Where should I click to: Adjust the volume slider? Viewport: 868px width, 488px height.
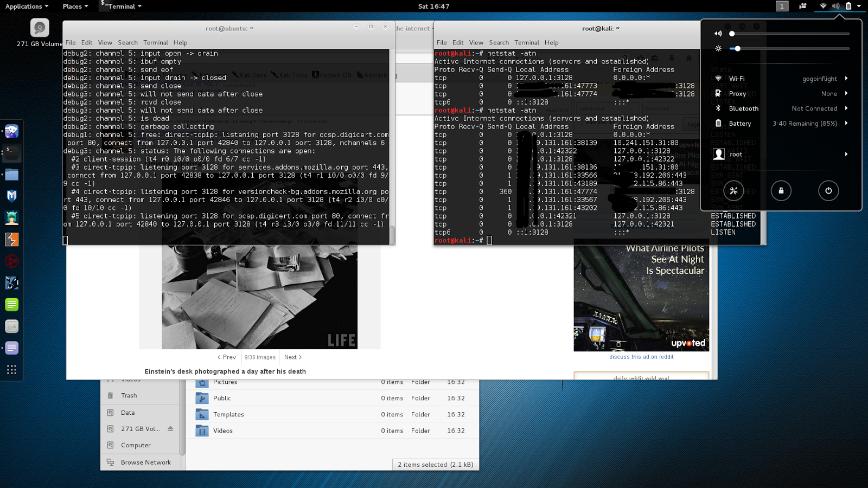(790, 34)
